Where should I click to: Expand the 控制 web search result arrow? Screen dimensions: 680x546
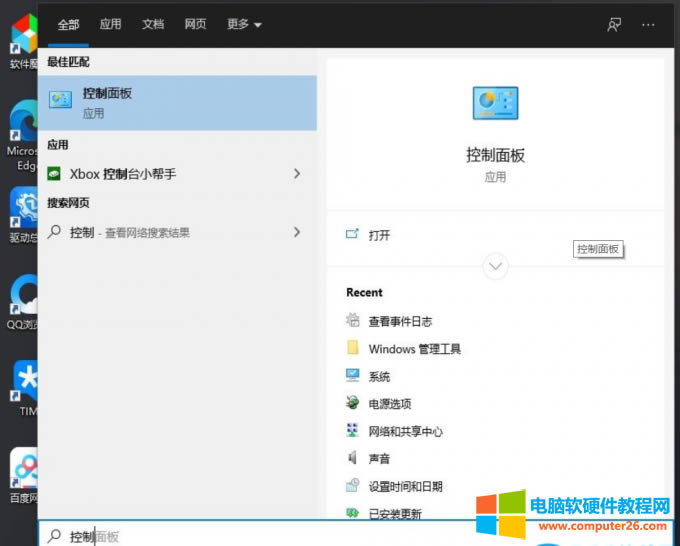(x=296, y=232)
